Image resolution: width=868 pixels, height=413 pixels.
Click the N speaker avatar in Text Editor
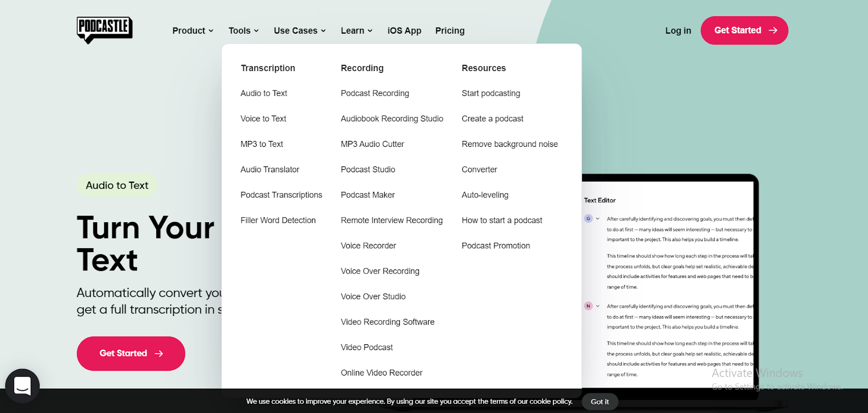588,306
